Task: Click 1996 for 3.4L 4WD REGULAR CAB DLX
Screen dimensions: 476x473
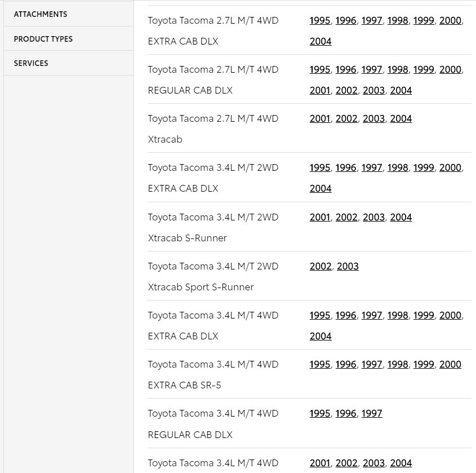Action: click(345, 413)
